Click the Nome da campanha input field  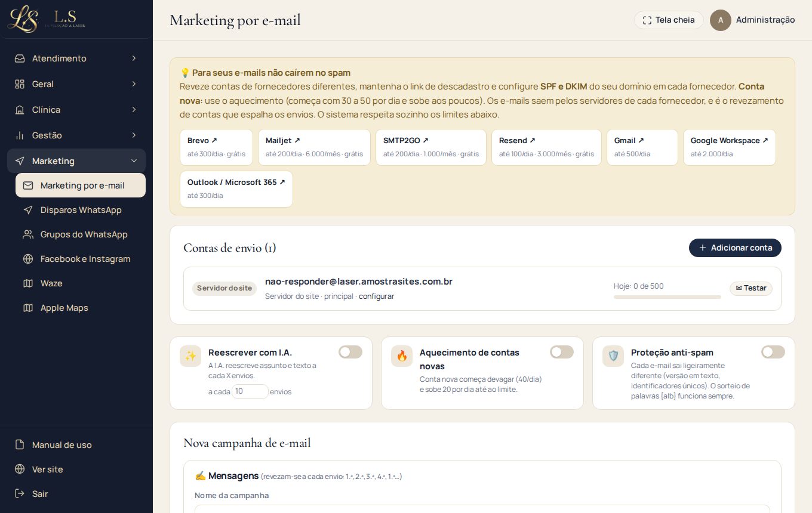coord(482,509)
